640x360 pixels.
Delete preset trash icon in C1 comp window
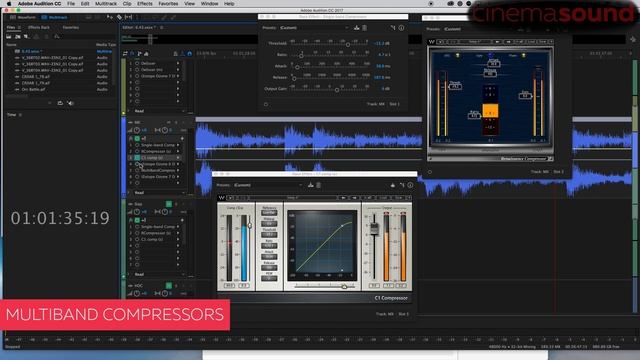point(318,185)
